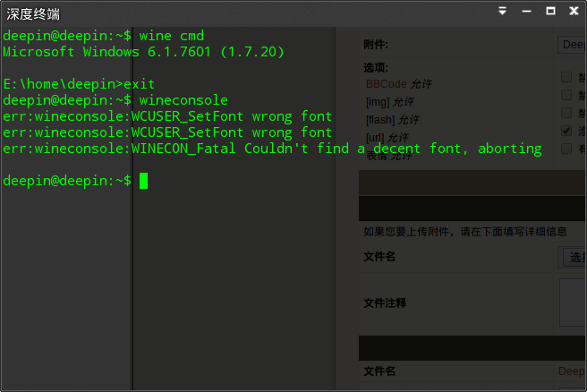
Task: Uncheck the ticked checkbox in options list
Action: tap(566, 131)
